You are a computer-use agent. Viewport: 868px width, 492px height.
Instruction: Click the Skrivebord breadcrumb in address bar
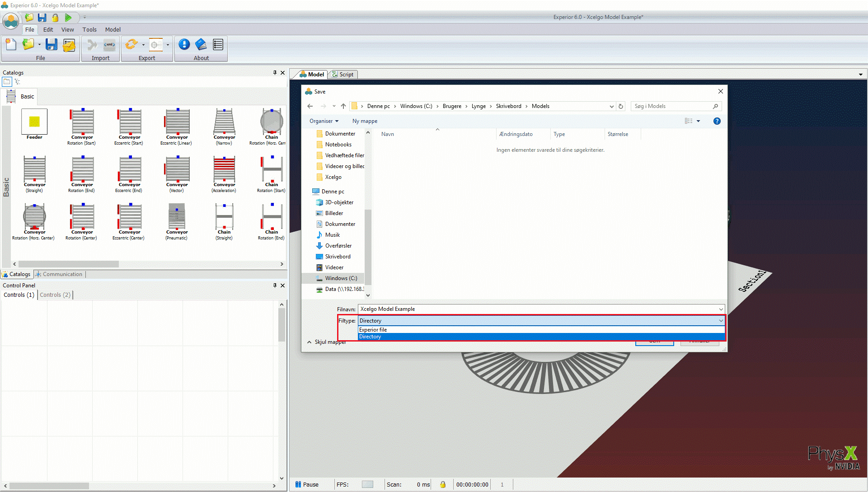click(x=508, y=106)
